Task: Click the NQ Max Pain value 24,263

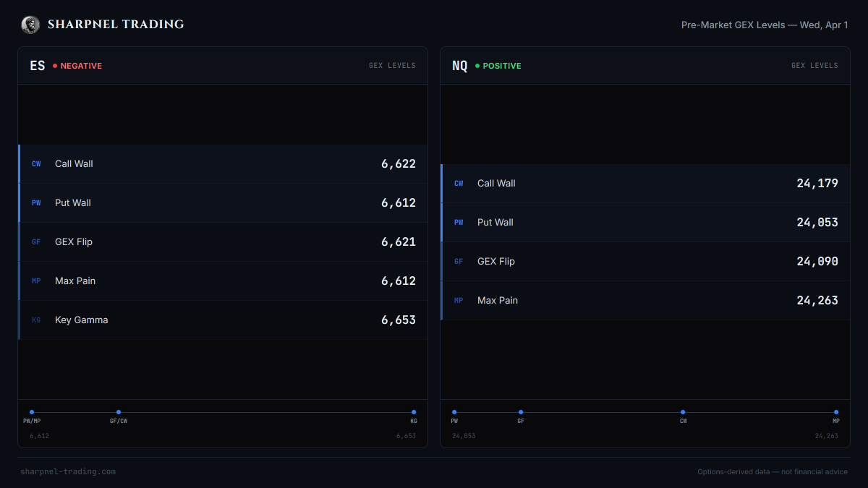Action: coord(817,301)
